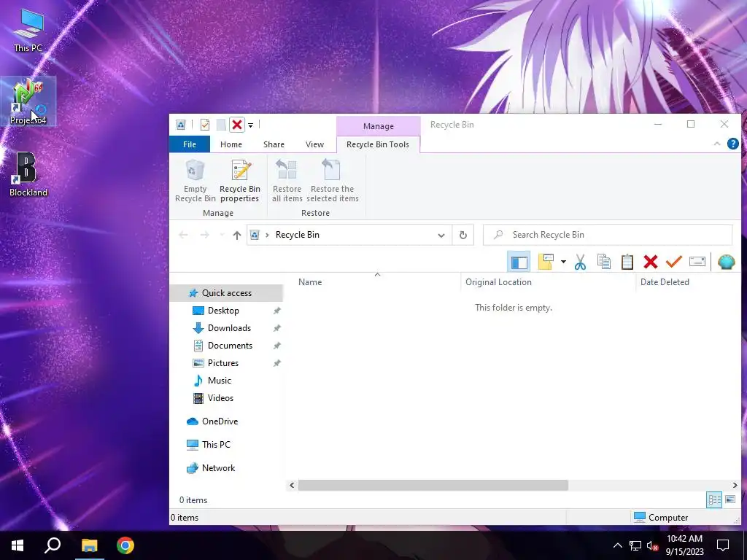Click Recycle Bin in the address bar path
Screen dimensions: 747x560
pos(298,235)
